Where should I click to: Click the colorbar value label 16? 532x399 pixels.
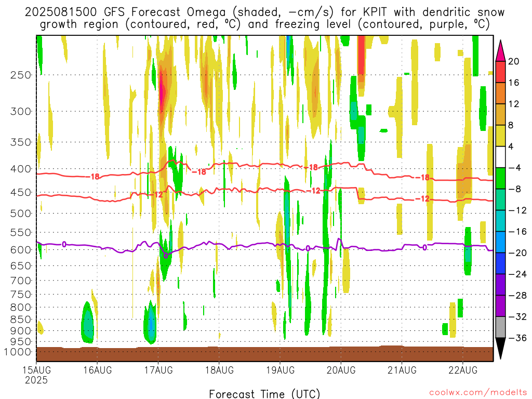(x=514, y=83)
